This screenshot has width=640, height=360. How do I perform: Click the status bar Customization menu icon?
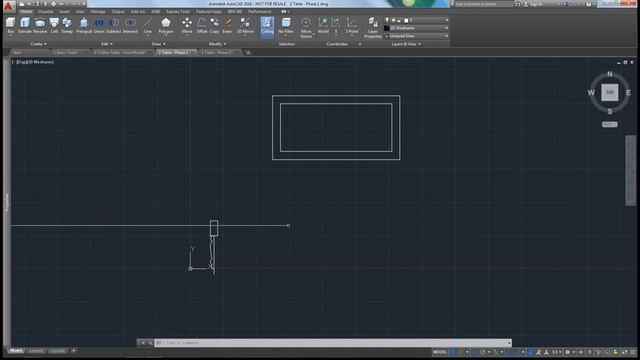pos(633,352)
